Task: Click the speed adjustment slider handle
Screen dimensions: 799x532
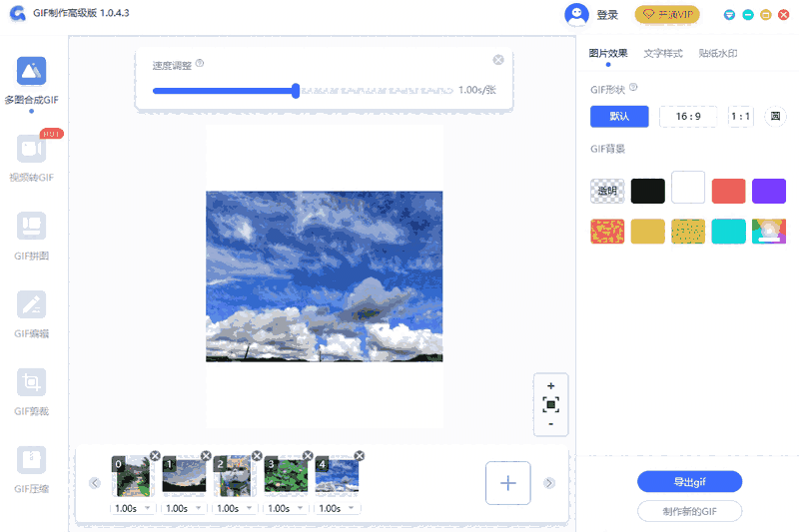Action: pos(296,91)
